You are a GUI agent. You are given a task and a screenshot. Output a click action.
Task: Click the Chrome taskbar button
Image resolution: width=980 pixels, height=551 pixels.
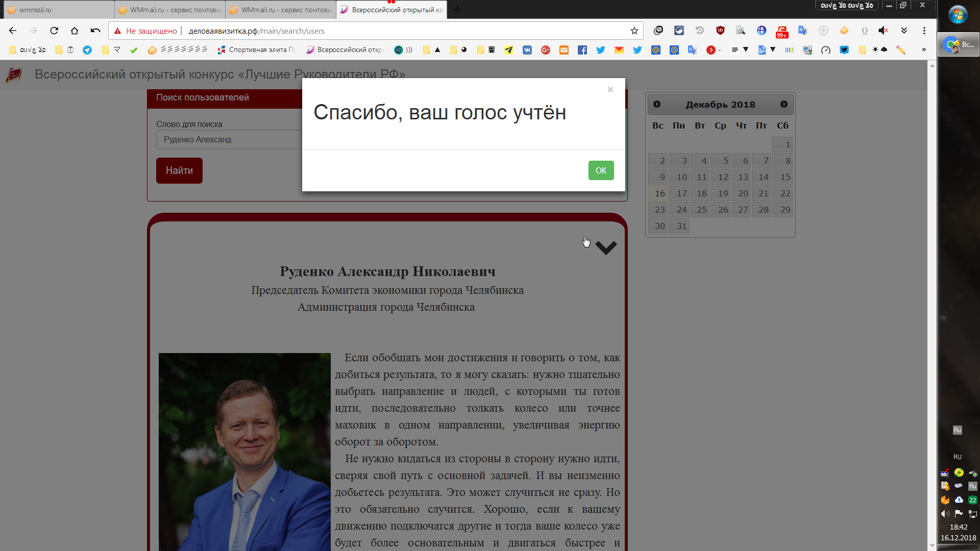coord(959,45)
